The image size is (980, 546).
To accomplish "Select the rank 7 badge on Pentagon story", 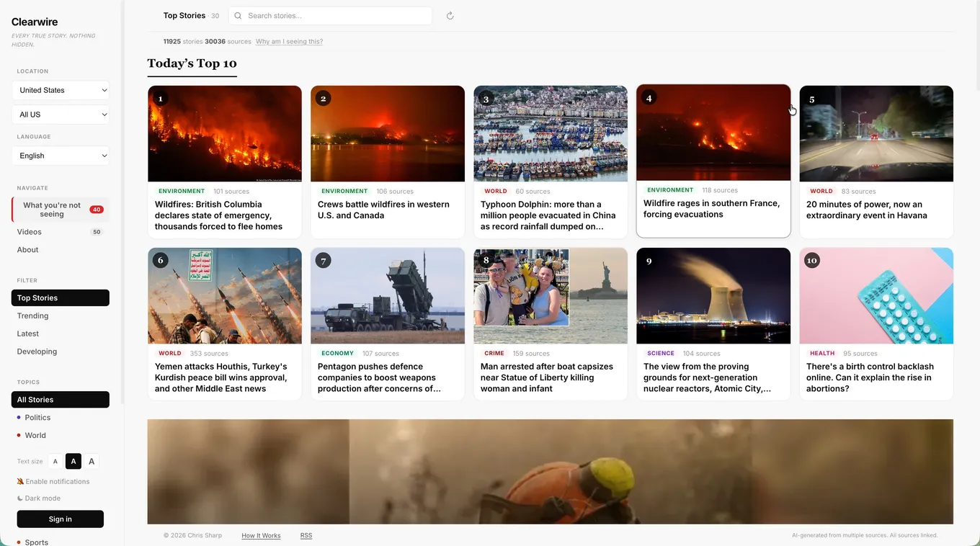I will [x=324, y=261].
